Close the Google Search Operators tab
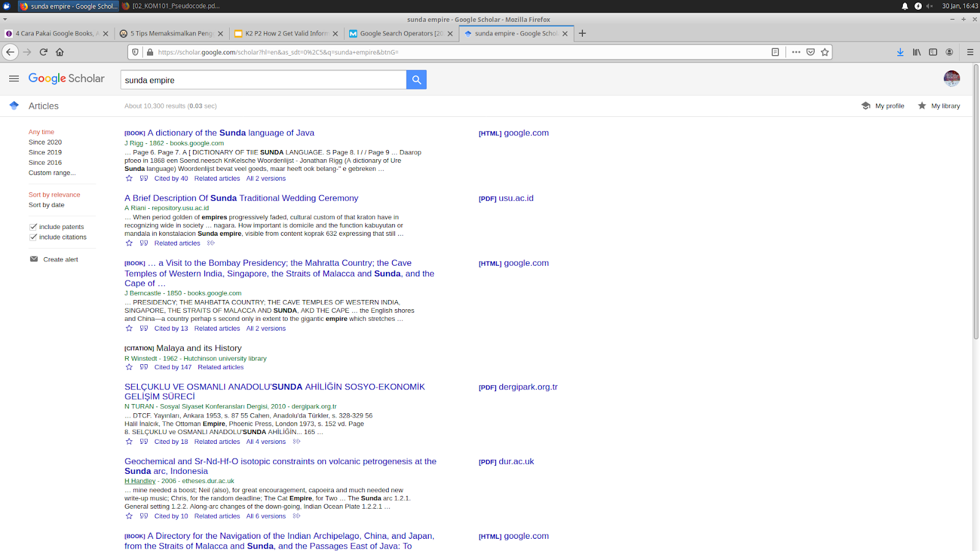This screenshot has width=980, height=551. 450,34
